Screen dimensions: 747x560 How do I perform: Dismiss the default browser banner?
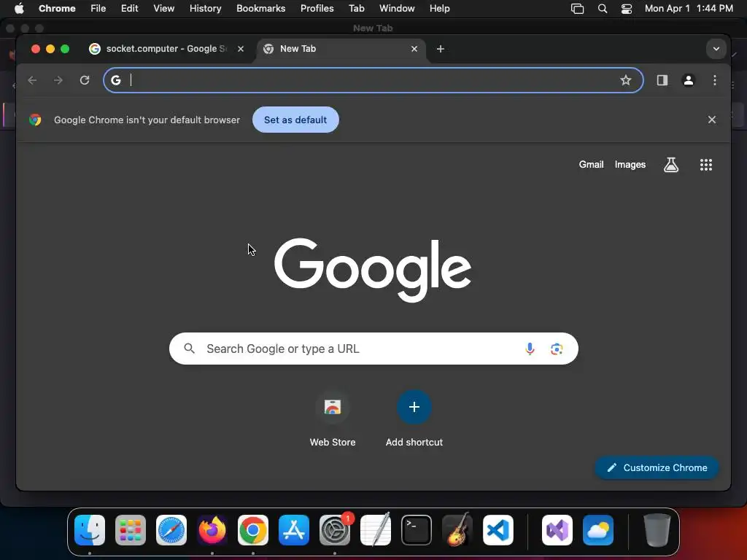712,120
